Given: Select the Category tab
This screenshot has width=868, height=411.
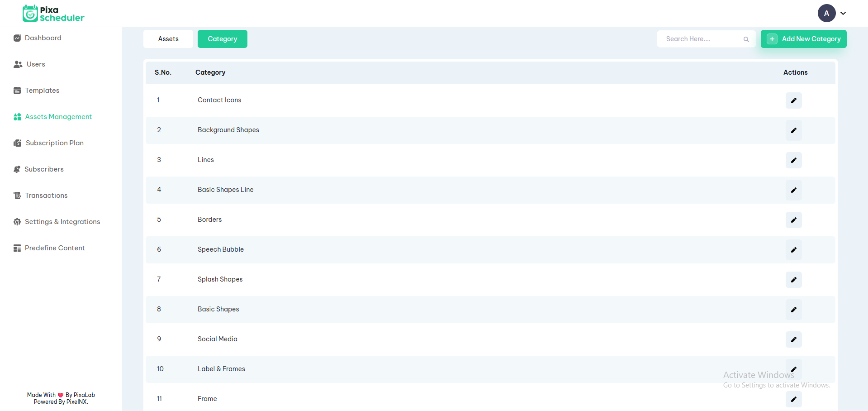Looking at the screenshot, I should pos(222,39).
